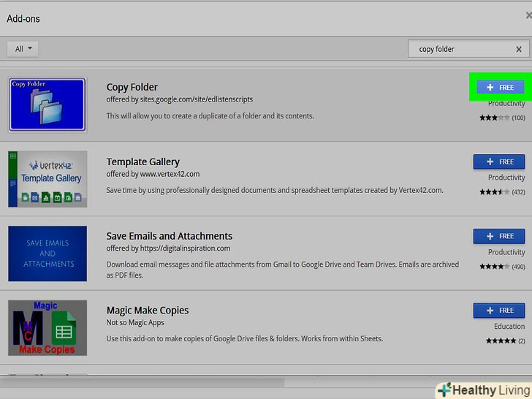Close the Add-ons dialog
The image size is (532, 399).
(x=528, y=15)
